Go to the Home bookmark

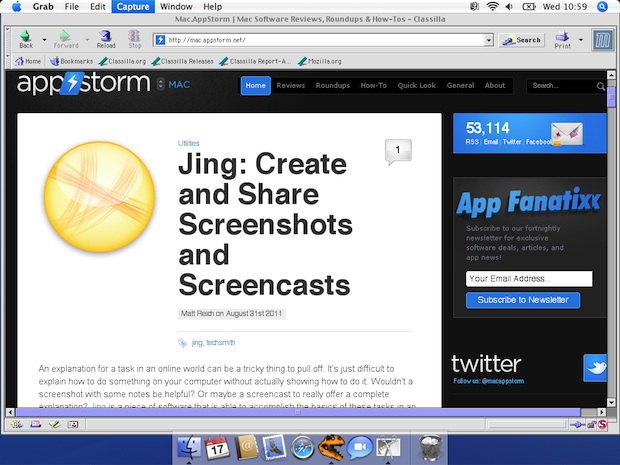click(28, 61)
